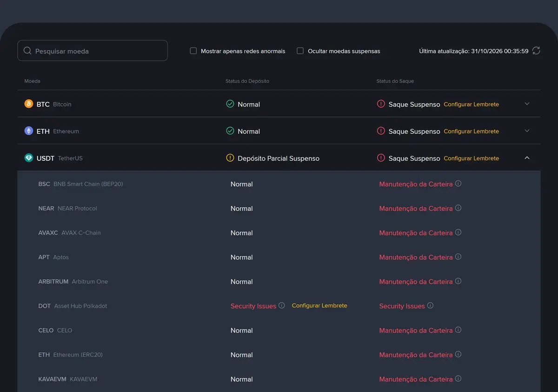
Task: Click Normal deposit status for AVAXC
Action: (242, 233)
